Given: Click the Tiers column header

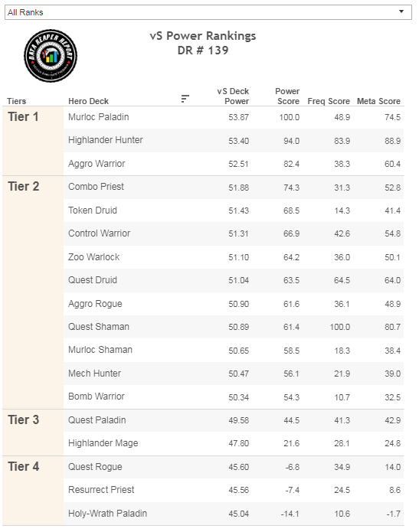Looking at the screenshot, I should pos(17,101).
